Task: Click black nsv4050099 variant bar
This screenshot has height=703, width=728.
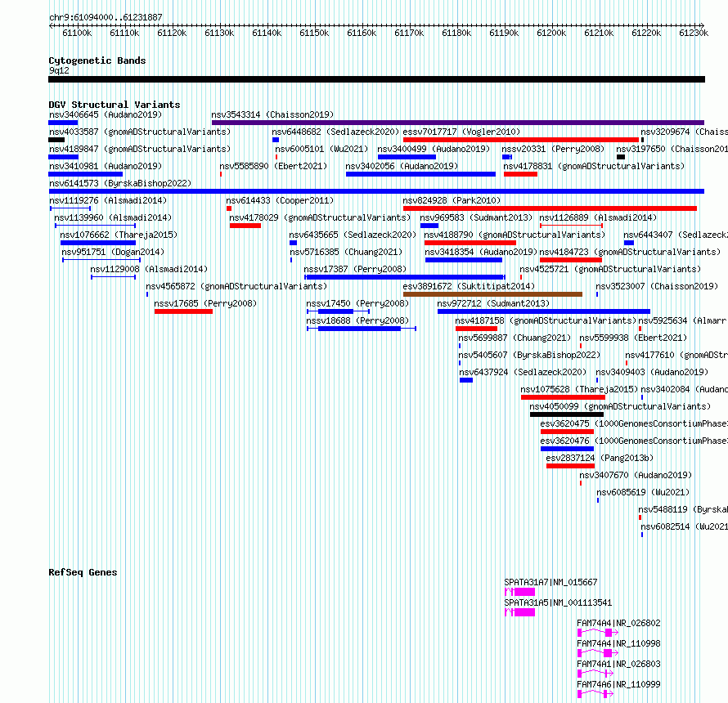Action: 567,414
